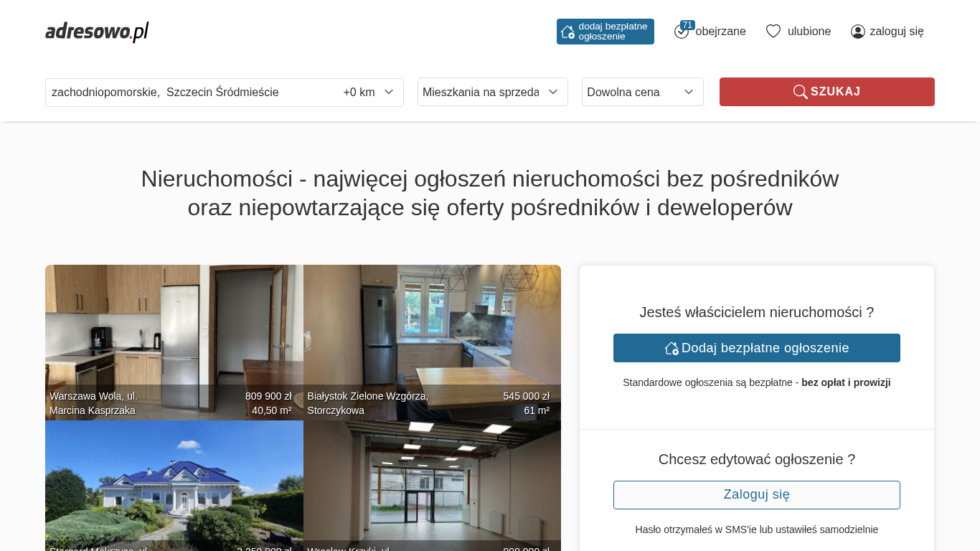This screenshot has height=551, width=980.
Task: Open viewed listings checkmark icon with 71 badge
Action: (682, 31)
